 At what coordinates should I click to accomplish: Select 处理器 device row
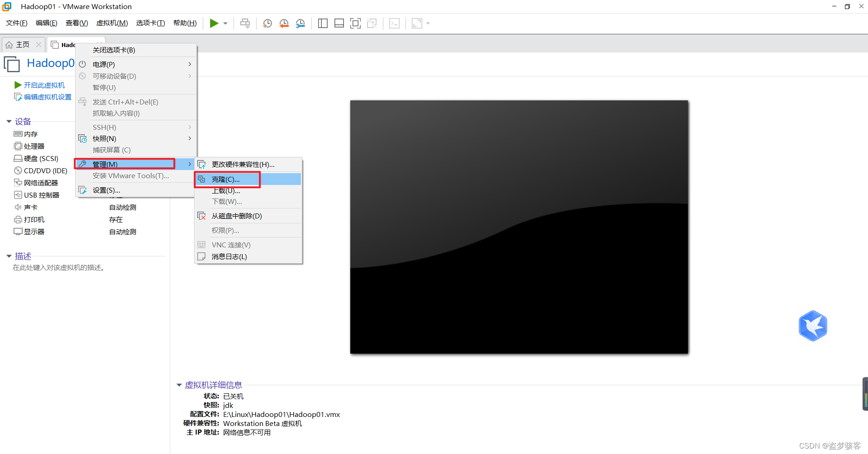(29, 146)
